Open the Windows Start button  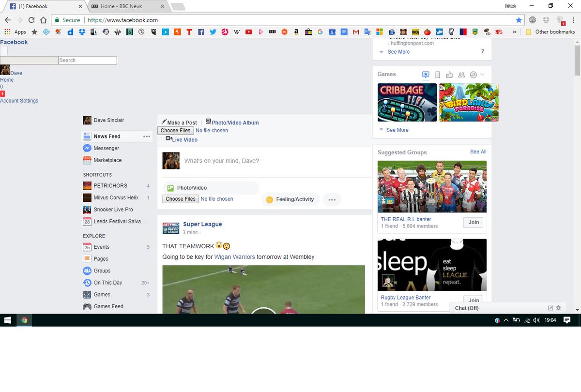tap(8, 320)
